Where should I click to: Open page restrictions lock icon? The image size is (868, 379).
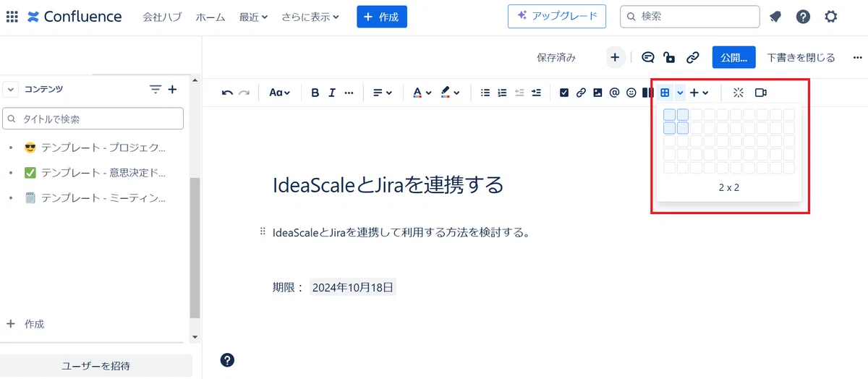[670, 57]
